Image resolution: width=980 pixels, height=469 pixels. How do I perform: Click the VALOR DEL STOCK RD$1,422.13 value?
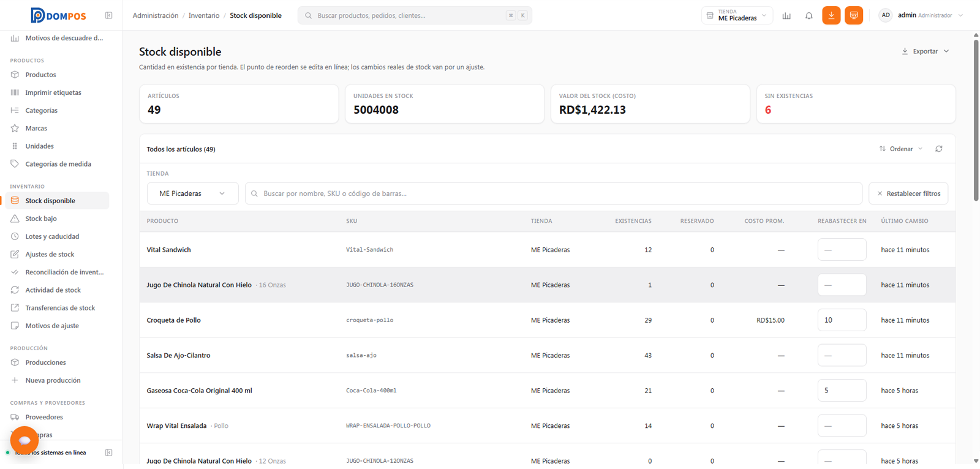click(x=592, y=110)
